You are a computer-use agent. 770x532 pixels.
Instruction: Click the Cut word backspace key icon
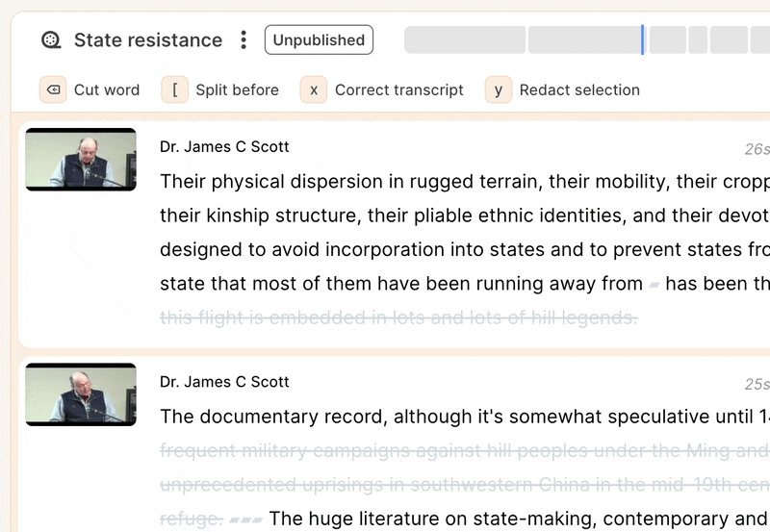click(x=53, y=89)
